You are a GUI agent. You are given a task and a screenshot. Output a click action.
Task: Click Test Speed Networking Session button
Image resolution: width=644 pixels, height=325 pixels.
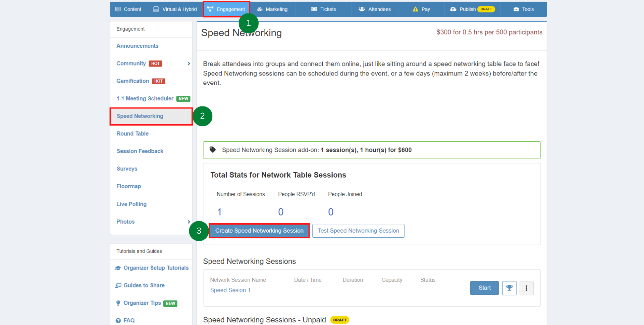358,231
